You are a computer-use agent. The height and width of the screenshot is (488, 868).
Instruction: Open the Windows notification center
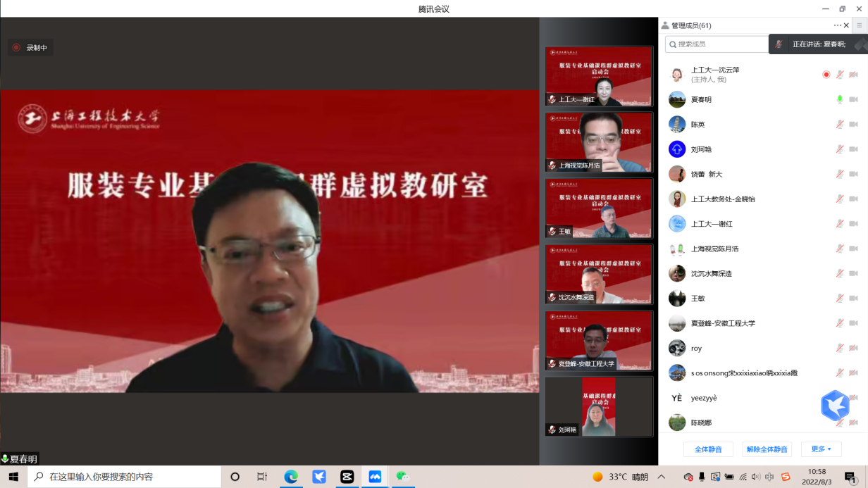(850, 477)
